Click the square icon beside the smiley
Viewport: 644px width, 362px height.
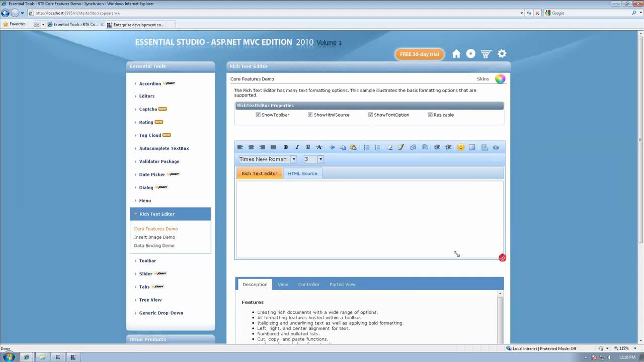pyautogui.click(x=472, y=147)
